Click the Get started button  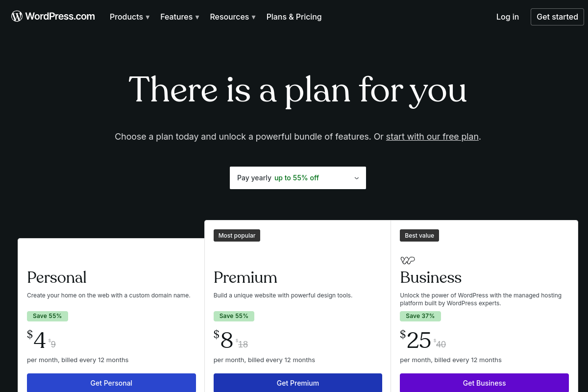557,17
